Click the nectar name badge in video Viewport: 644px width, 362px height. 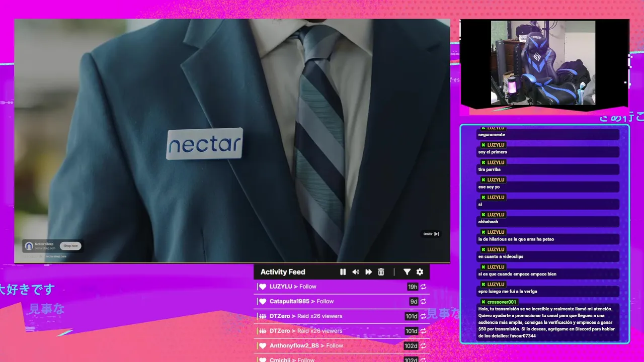tap(204, 144)
